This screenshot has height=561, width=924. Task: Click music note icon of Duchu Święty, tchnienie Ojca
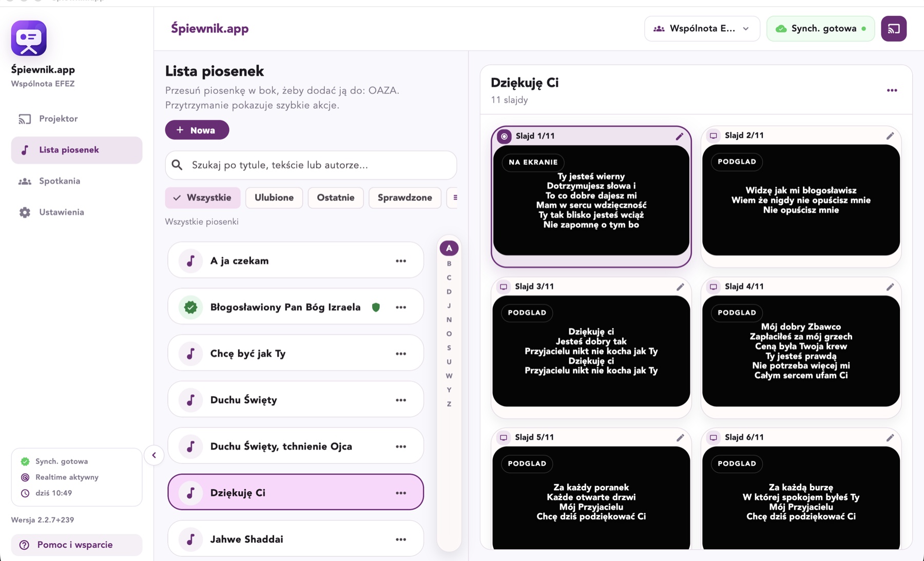point(190,447)
